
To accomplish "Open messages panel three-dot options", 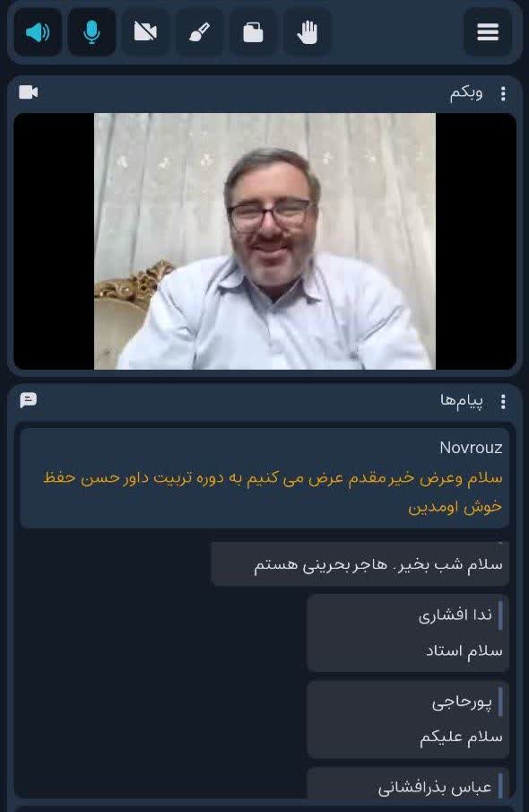I will [x=503, y=401].
